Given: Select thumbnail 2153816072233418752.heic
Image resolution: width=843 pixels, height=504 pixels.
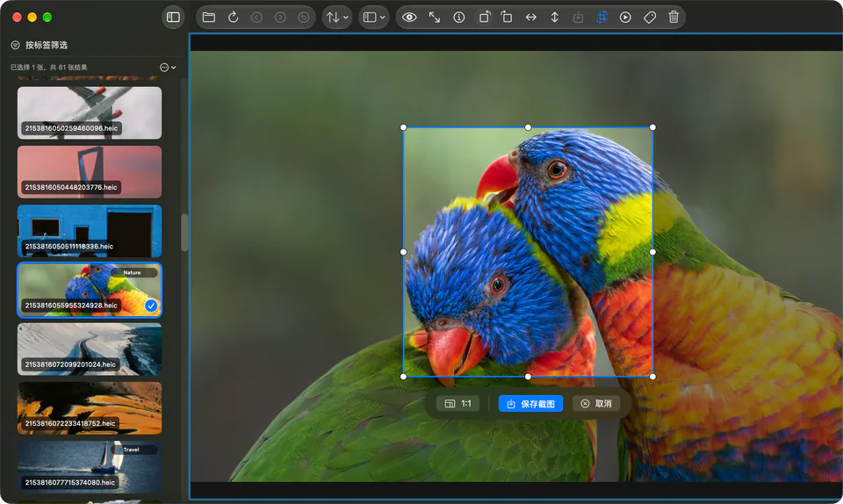Looking at the screenshot, I should tap(90, 408).
